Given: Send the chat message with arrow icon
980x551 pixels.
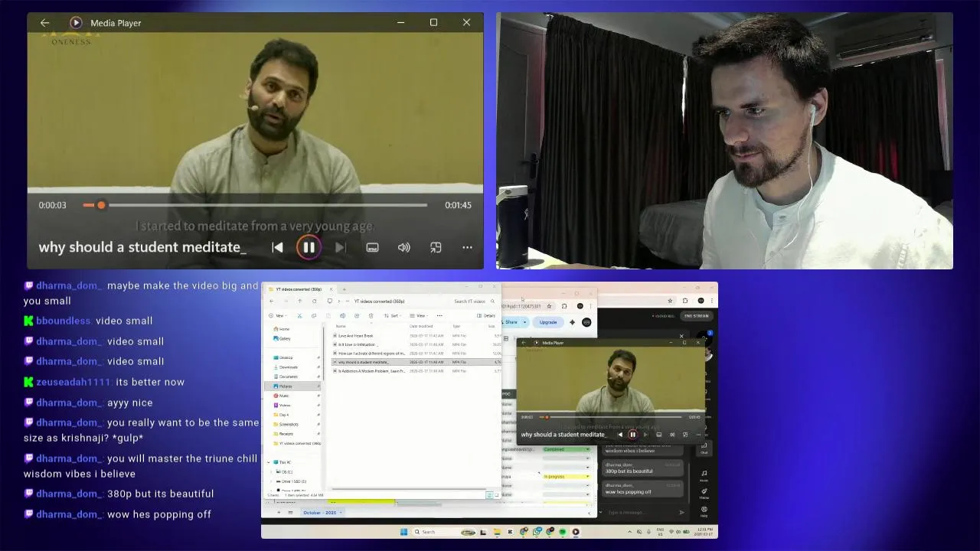Looking at the screenshot, I should point(681,513).
